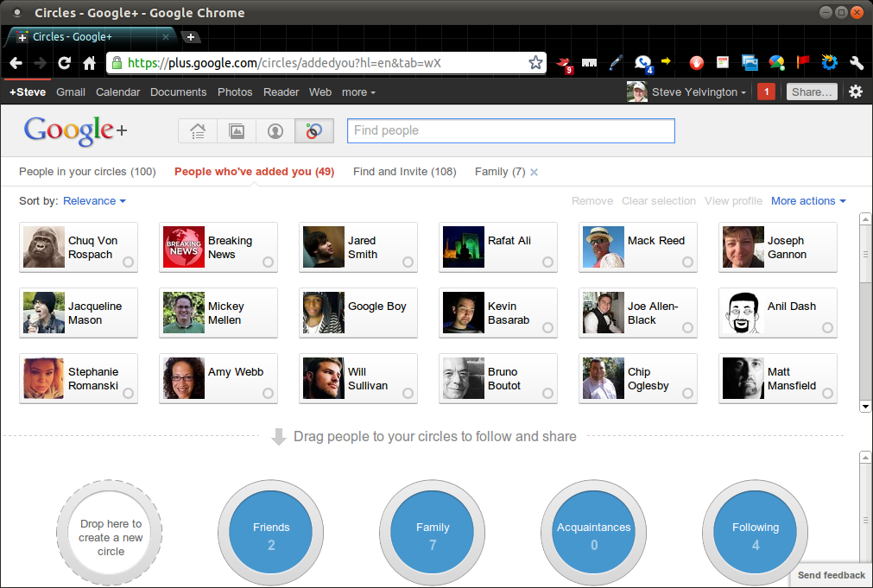Screen dimensions: 873x588
Task: Open the Find and Invite (108) tab
Action: 405,172
